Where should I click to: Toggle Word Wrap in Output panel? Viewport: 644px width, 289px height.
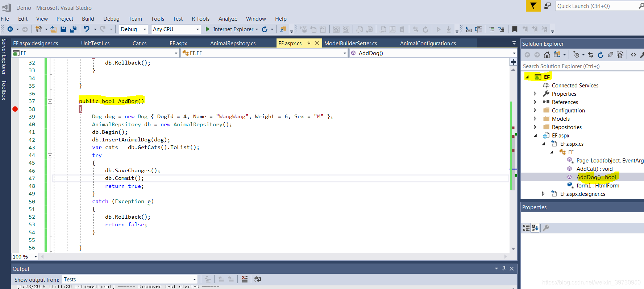pyautogui.click(x=258, y=279)
